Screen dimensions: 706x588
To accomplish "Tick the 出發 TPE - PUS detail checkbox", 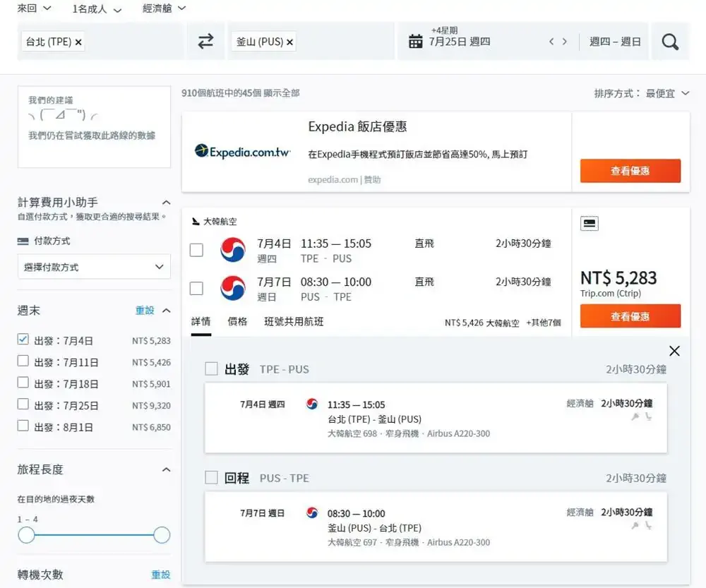I will click(x=211, y=368).
